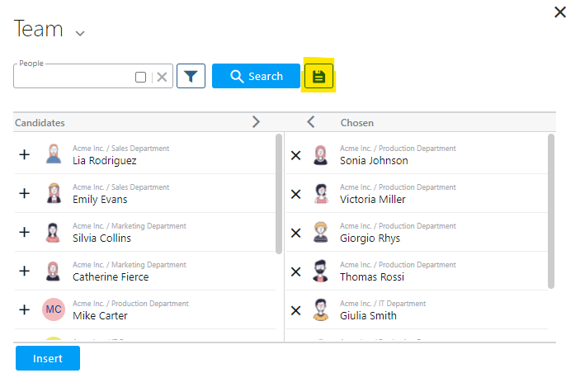Select Silvia Collins candidate row
This screenshot has width=566, height=392.
click(x=149, y=233)
